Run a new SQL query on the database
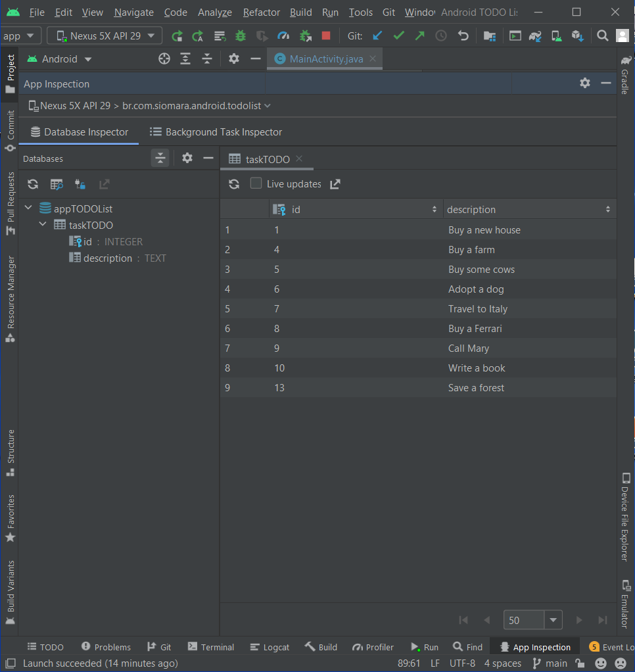Screen dimensions: 635x672 57,184
